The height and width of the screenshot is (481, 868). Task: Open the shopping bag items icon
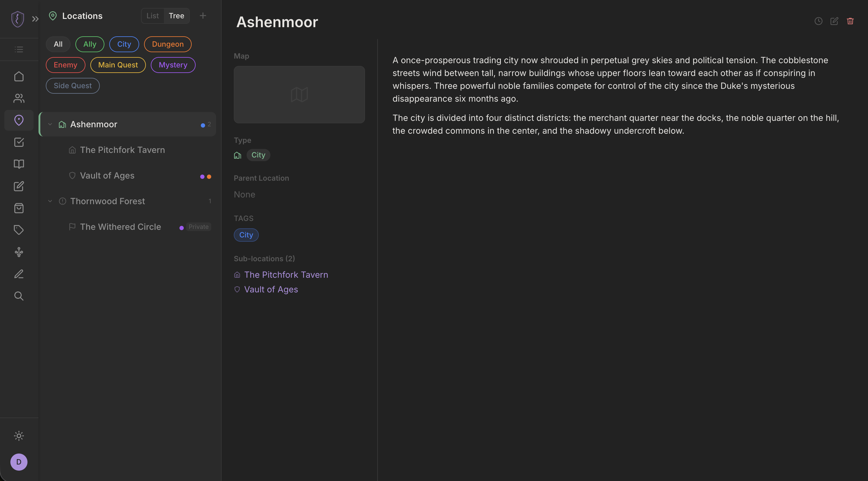pos(19,208)
